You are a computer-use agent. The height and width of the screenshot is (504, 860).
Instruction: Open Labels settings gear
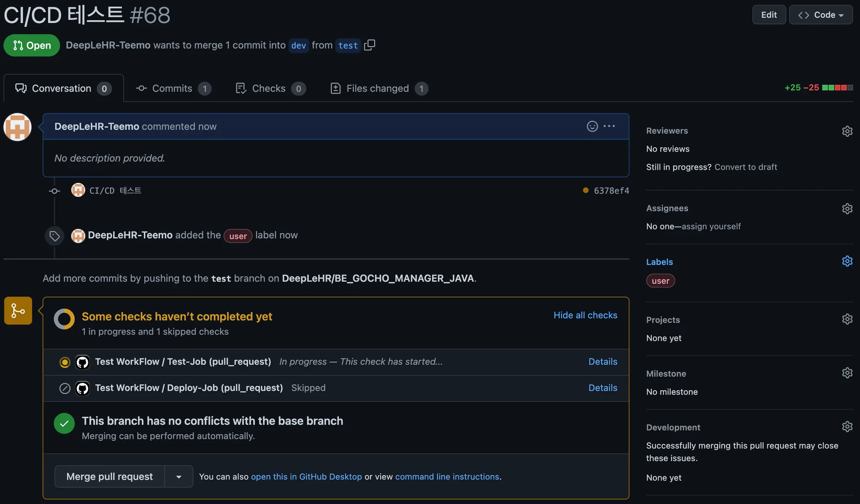click(x=847, y=261)
